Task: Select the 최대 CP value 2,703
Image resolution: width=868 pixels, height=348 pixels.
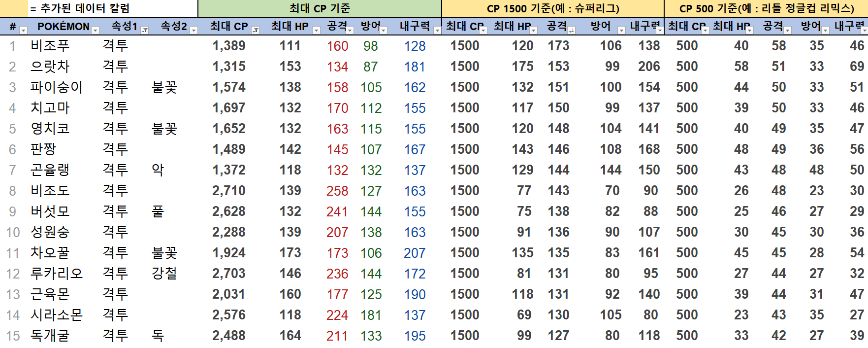Action: pos(229,274)
